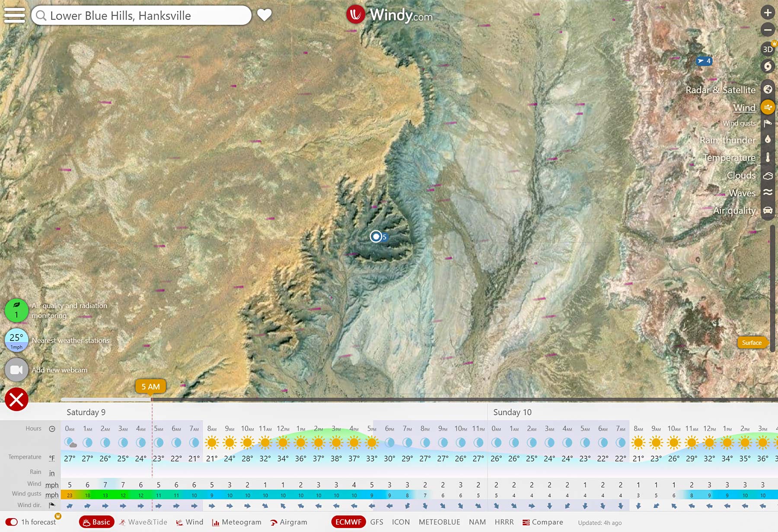Image resolution: width=778 pixels, height=532 pixels.
Task: Click Add new webcam
Action: pyautogui.click(x=16, y=370)
